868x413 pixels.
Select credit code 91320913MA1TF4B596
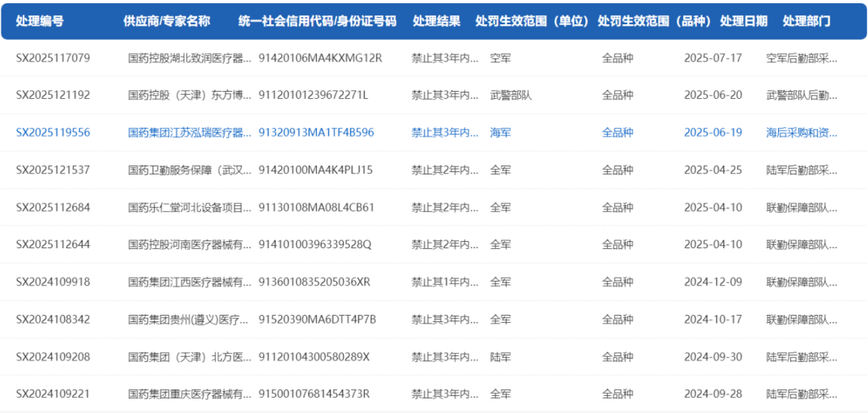coord(316,132)
